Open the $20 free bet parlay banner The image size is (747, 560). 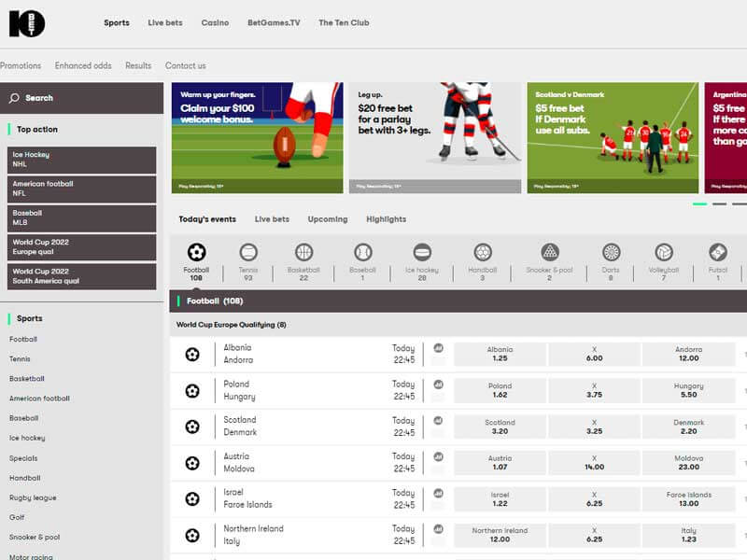click(x=435, y=138)
